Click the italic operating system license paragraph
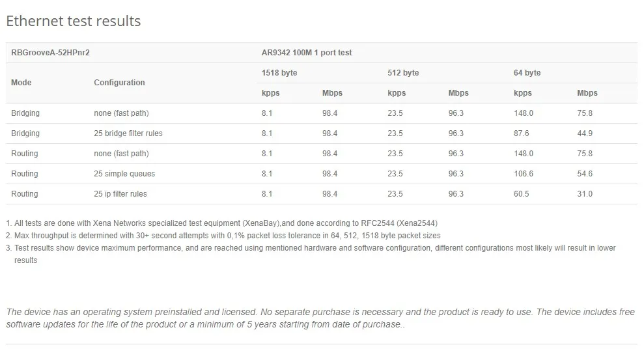Screen dimensions: 644x360 [320, 318]
